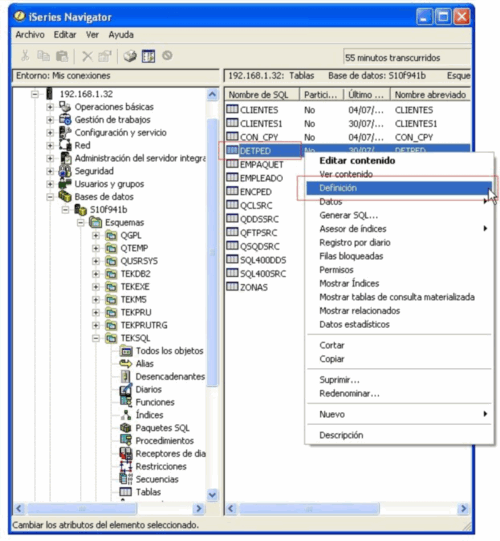Expand the TEKDB2 schema
This screenshot has height=541, width=500.
[96, 274]
